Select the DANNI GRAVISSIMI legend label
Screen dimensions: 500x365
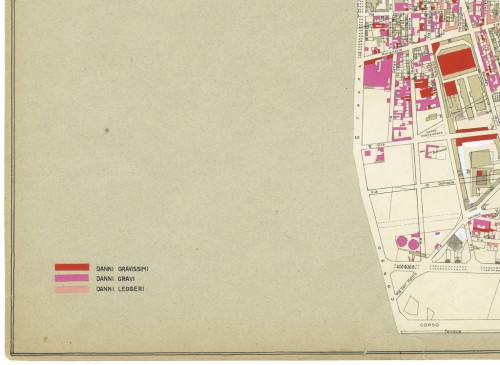[122, 269]
